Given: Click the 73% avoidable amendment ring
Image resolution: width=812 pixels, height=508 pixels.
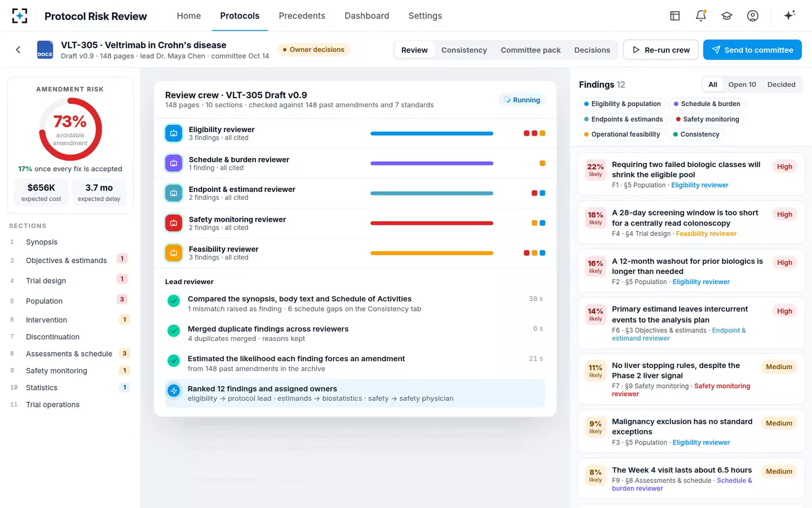Looking at the screenshot, I should click(x=70, y=129).
